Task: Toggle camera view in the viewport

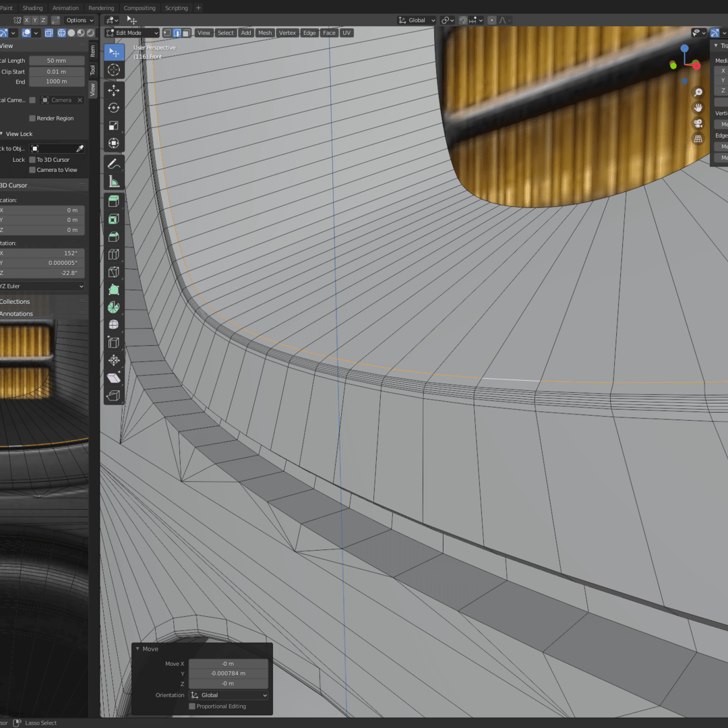Action: click(x=698, y=123)
